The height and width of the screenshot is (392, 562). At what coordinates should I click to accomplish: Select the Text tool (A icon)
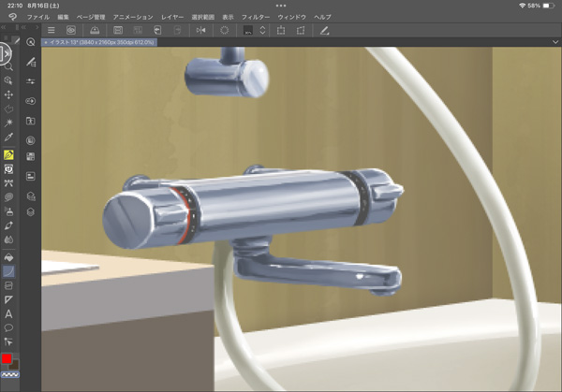(8, 313)
